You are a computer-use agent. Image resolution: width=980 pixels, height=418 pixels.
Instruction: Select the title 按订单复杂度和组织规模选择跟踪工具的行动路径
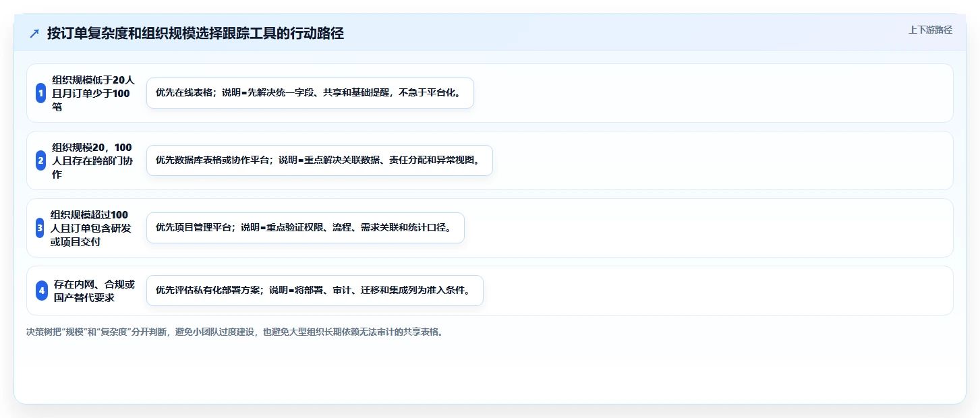pyautogui.click(x=196, y=34)
